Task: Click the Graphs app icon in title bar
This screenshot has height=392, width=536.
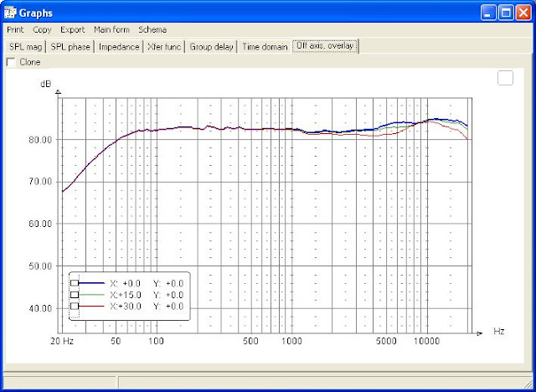Action: coord(11,13)
